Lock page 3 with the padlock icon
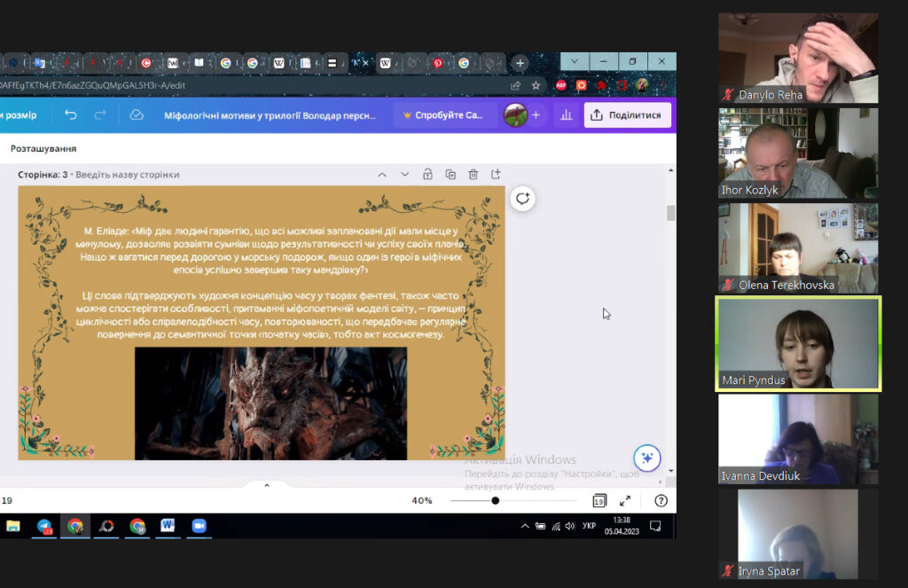 coord(427,175)
